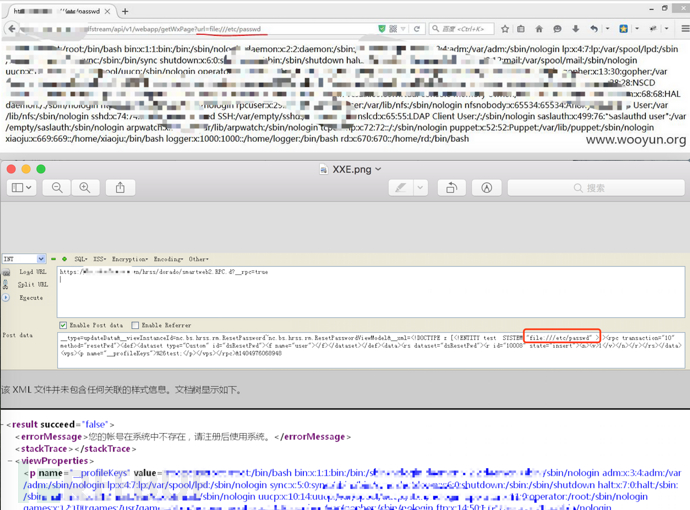Zoom out in Preview window
This screenshot has height=510, width=690.
click(57, 188)
